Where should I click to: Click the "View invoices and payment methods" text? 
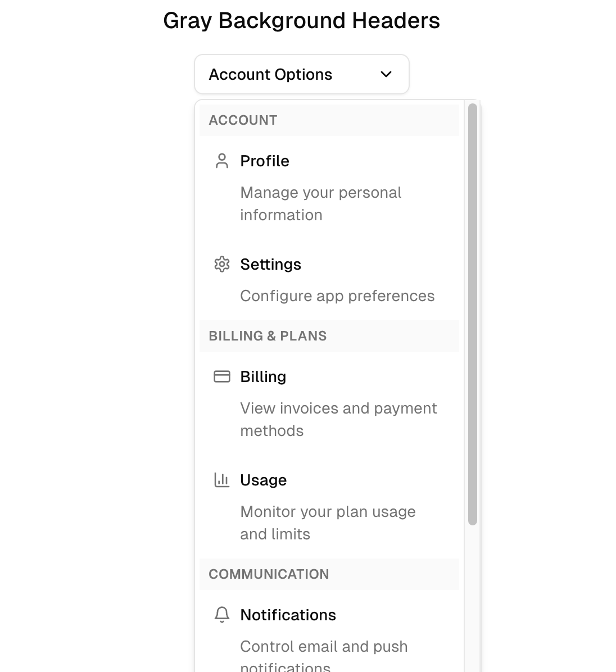coord(338,419)
